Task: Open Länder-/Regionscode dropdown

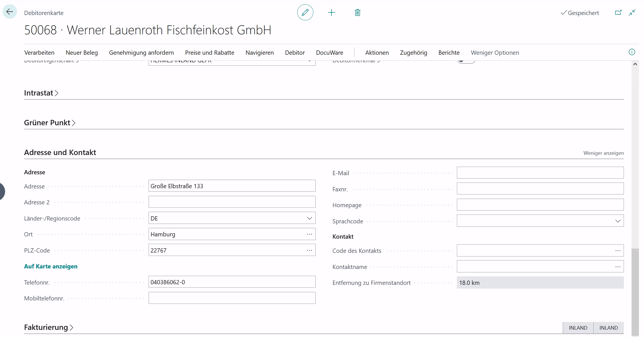Action: [309, 218]
